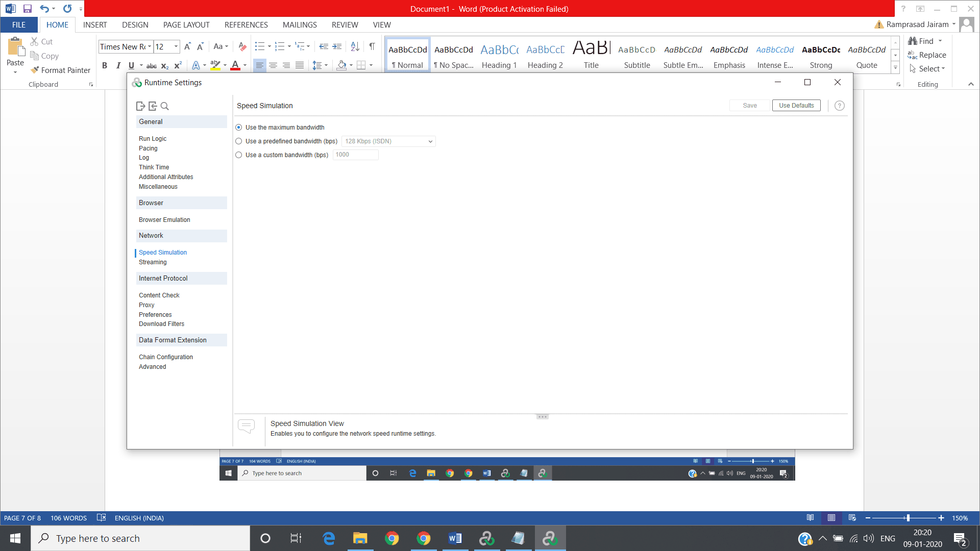Undo the last action in Word

point(44,9)
